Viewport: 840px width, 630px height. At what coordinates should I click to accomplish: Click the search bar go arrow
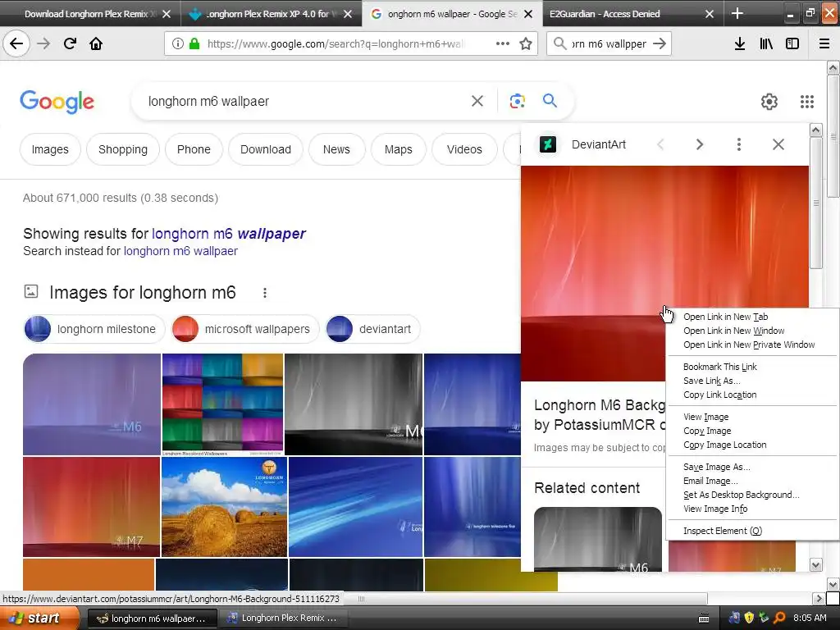point(660,43)
